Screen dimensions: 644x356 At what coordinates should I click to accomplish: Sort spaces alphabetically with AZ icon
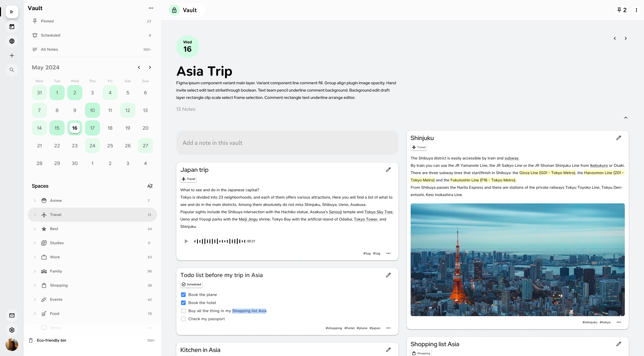150,186
